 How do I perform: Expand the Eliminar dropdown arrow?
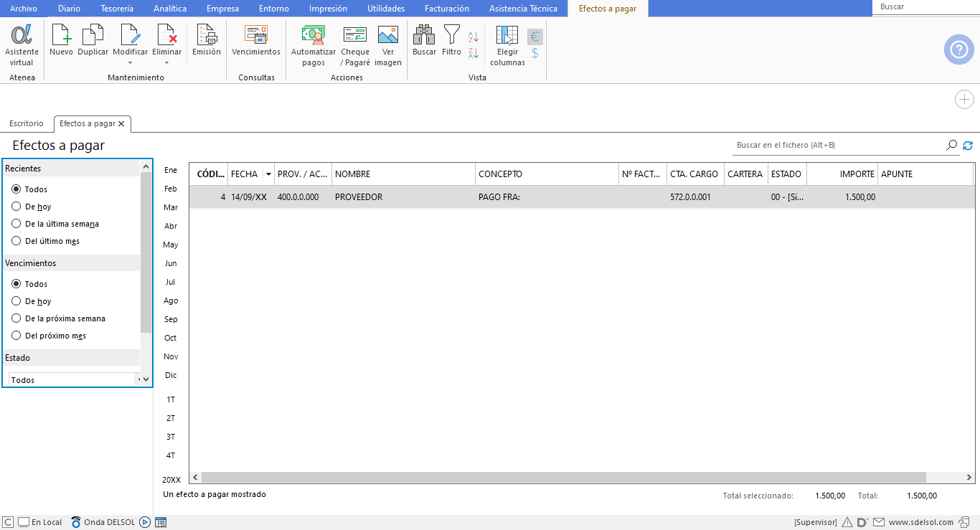[166, 62]
